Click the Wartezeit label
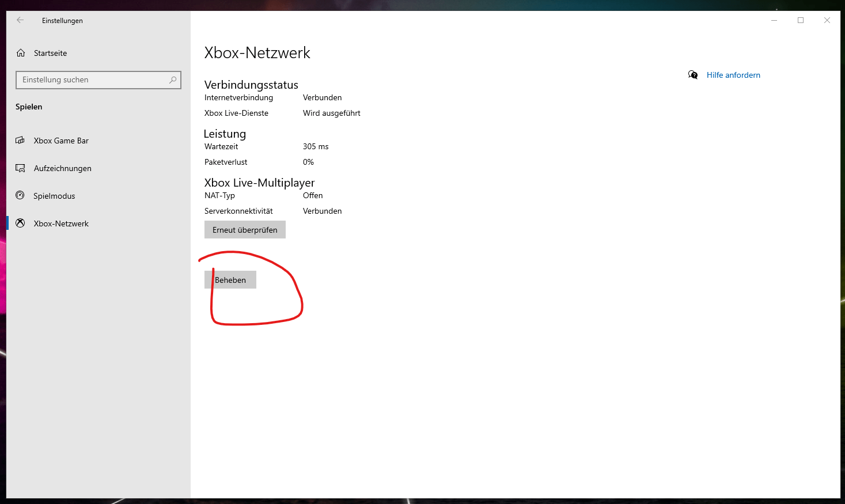845x504 pixels. click(x=221, y=146)
